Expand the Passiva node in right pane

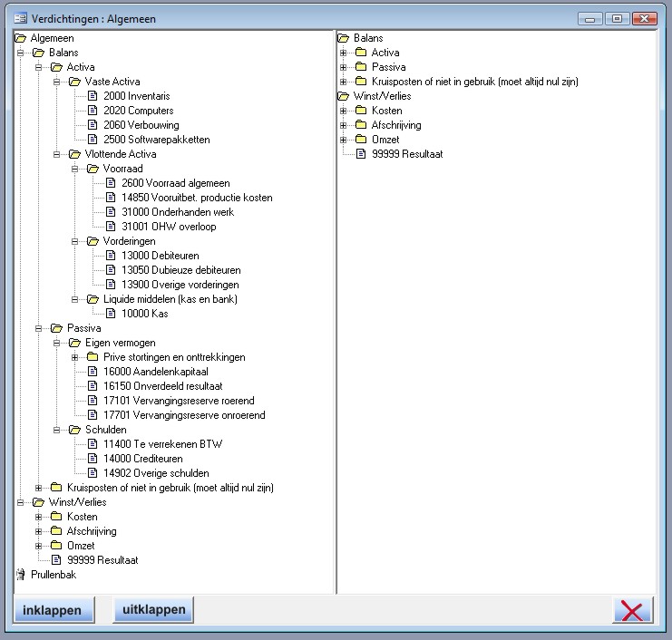(x=343, y=67)
